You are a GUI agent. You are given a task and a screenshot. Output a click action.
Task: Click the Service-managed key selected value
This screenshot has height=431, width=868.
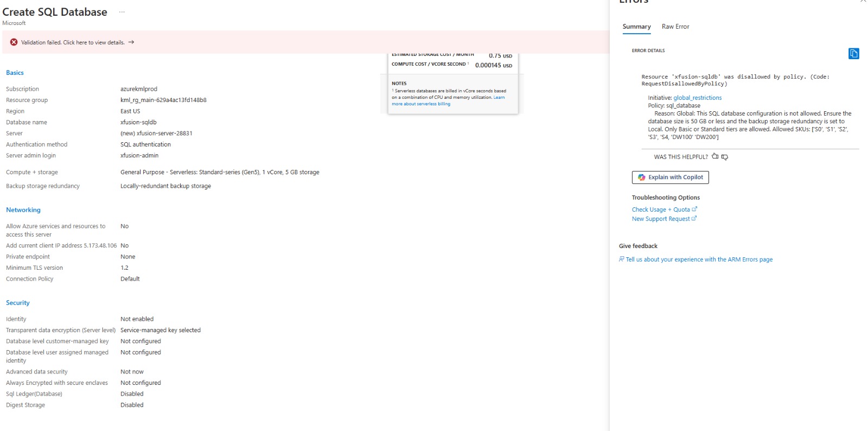click(x=161, y=330)
